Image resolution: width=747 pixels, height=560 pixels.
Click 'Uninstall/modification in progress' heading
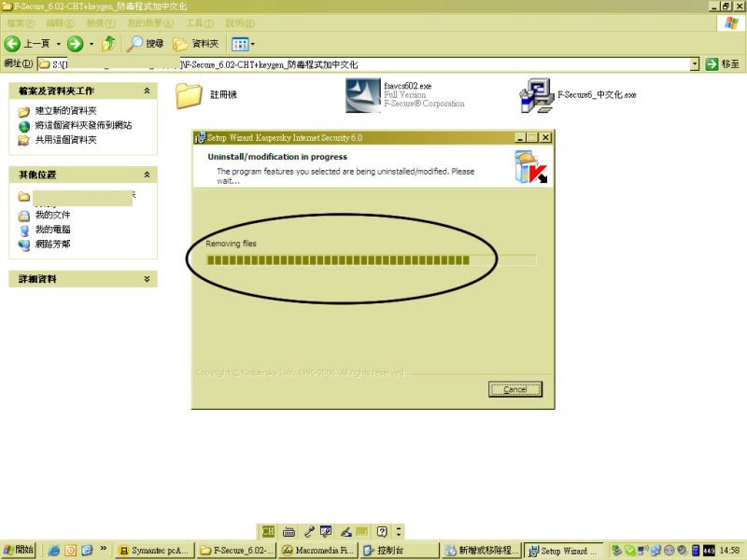(x=277, y=157)
